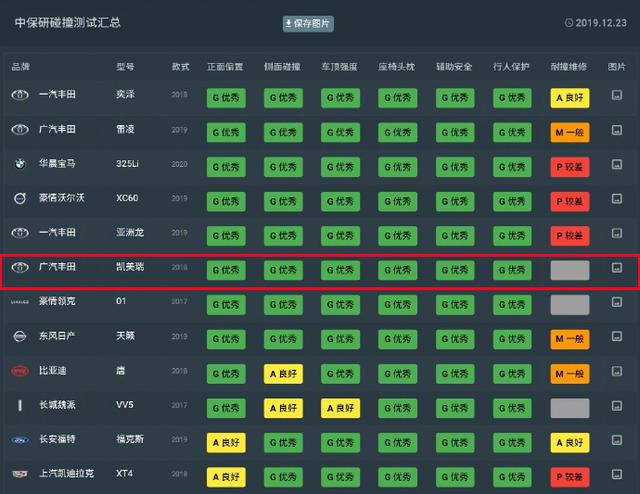The width and height of the screenshot is (640, 494).
Task: Click Ford logo in 长安福特 row
Action: (x=20, y=440)
